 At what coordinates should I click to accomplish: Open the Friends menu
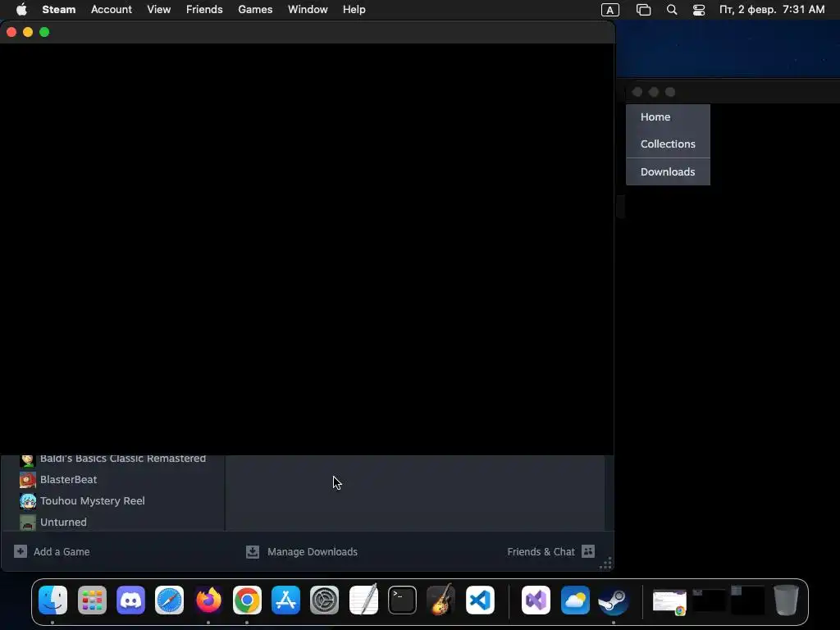tap(204, 9)
